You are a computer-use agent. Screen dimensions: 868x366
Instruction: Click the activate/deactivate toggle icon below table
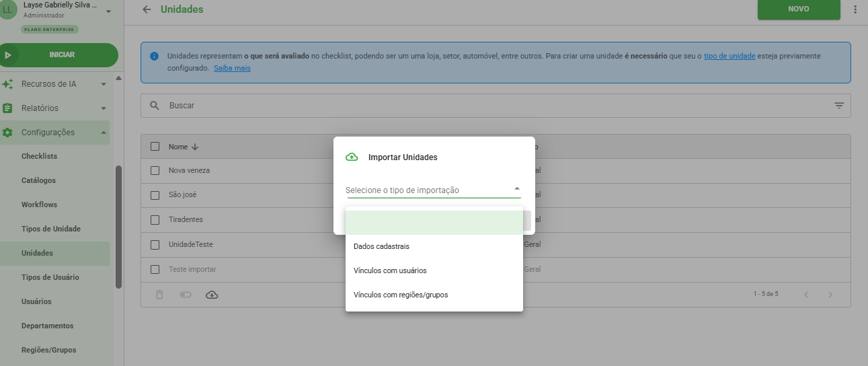pos(186,295)
